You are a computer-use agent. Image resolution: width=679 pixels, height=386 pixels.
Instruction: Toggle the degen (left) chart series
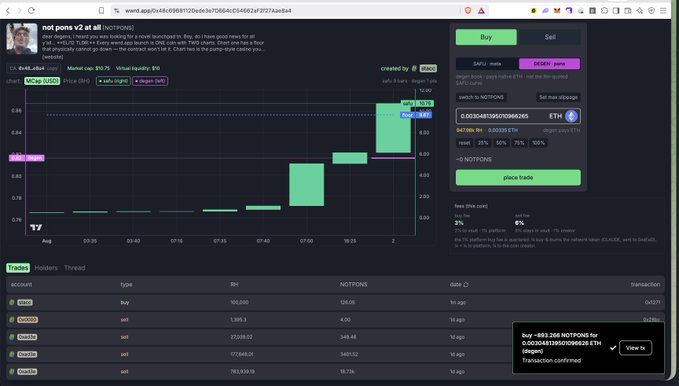point(150,81)
